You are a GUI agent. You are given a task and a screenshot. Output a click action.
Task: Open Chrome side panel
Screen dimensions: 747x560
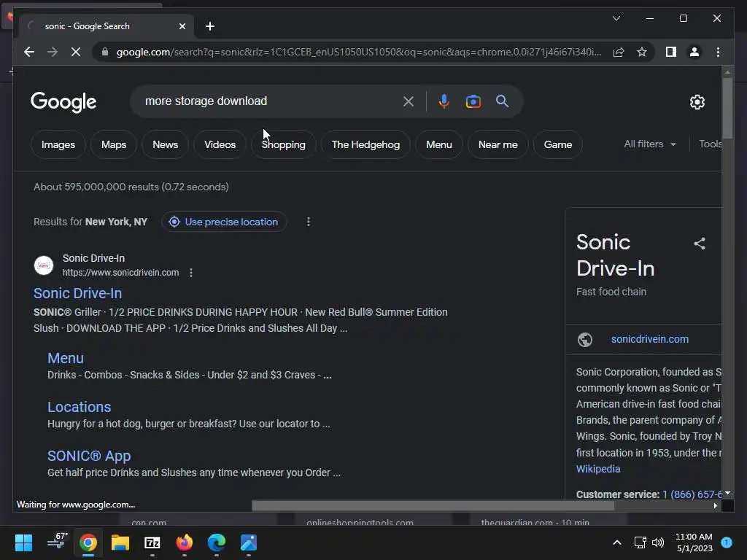[671, 52]
